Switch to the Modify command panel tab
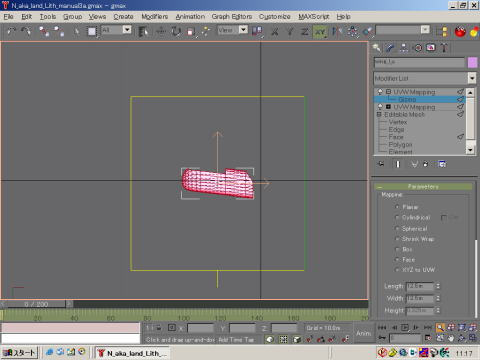The image size is (480, 360). (390, 48)
